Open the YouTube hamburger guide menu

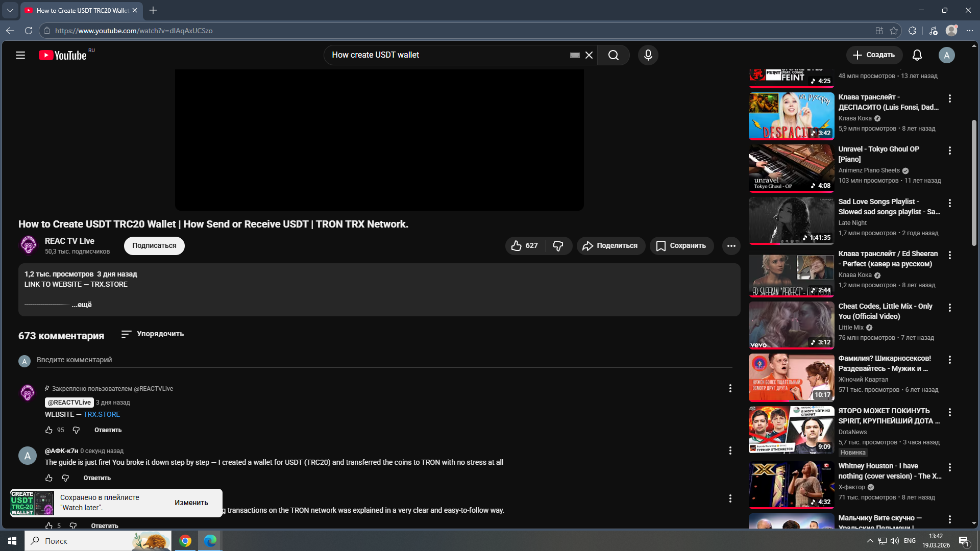(20, 55)
